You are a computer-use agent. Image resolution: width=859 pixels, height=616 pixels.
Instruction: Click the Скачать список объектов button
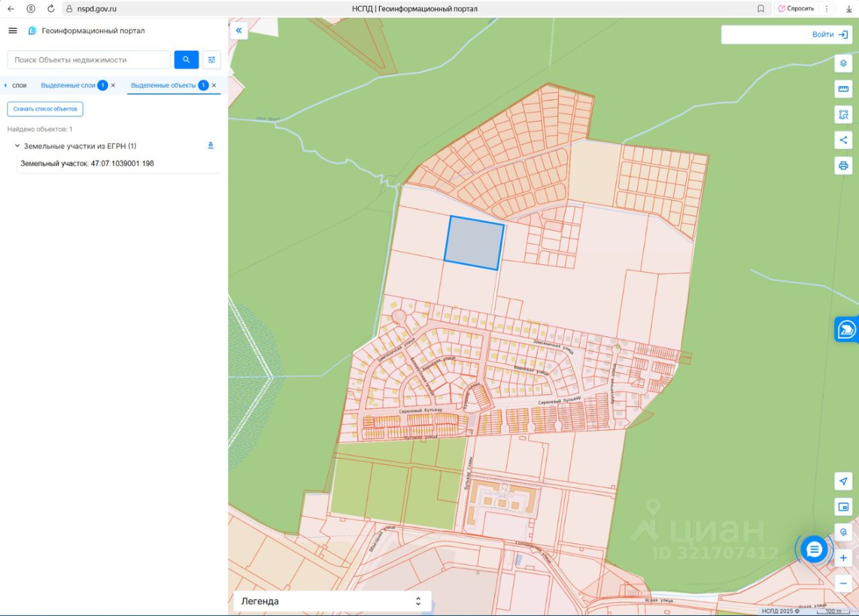45,109
